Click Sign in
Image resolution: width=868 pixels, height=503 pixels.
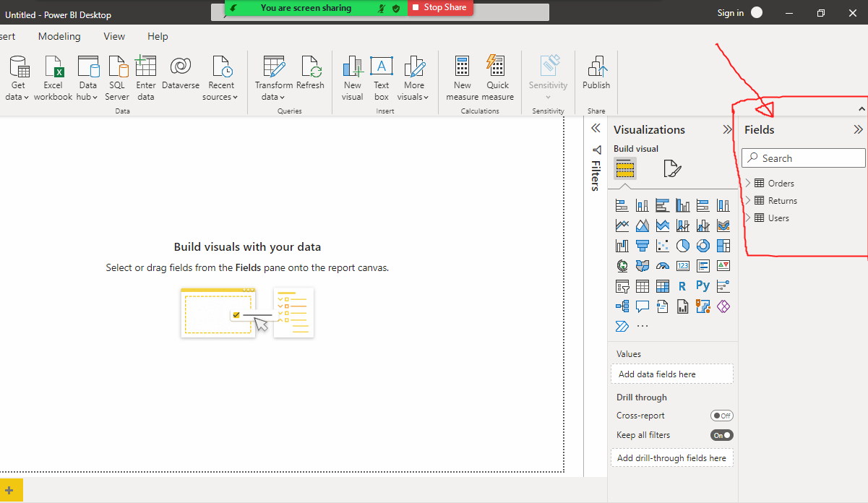[x=730, y=13]
